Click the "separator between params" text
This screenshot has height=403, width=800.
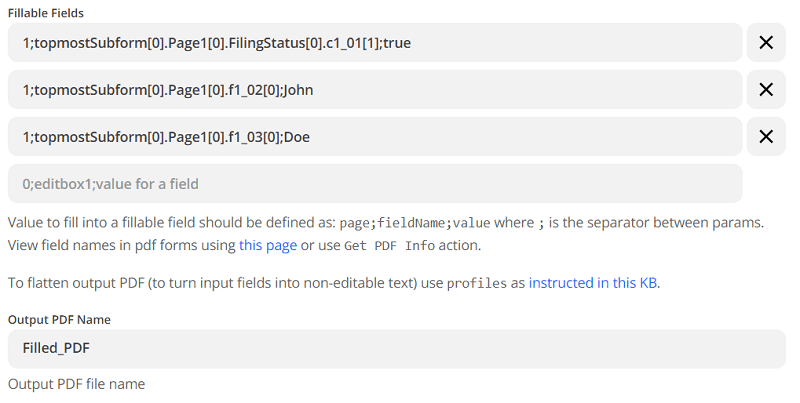[x=680, y=223]
